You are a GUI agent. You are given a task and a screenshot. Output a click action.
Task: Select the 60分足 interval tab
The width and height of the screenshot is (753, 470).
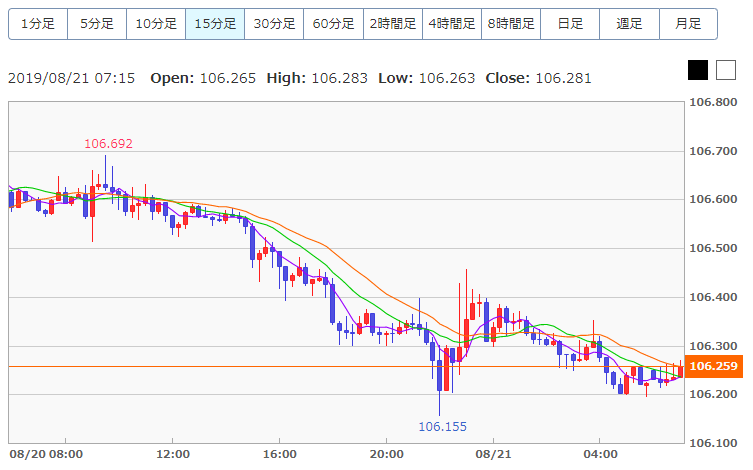tap(333, 24)
